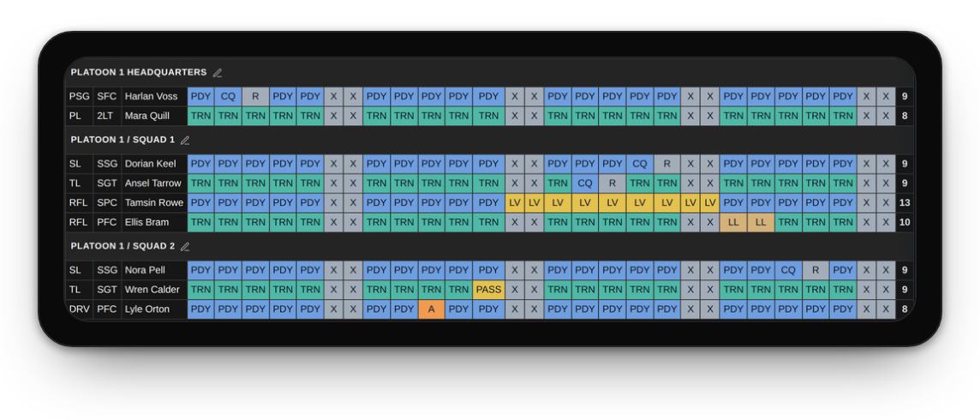Click PFC rank in Lyle Orton's row
This screenshot has height=420, width=980.
click(x=107, y=309)
